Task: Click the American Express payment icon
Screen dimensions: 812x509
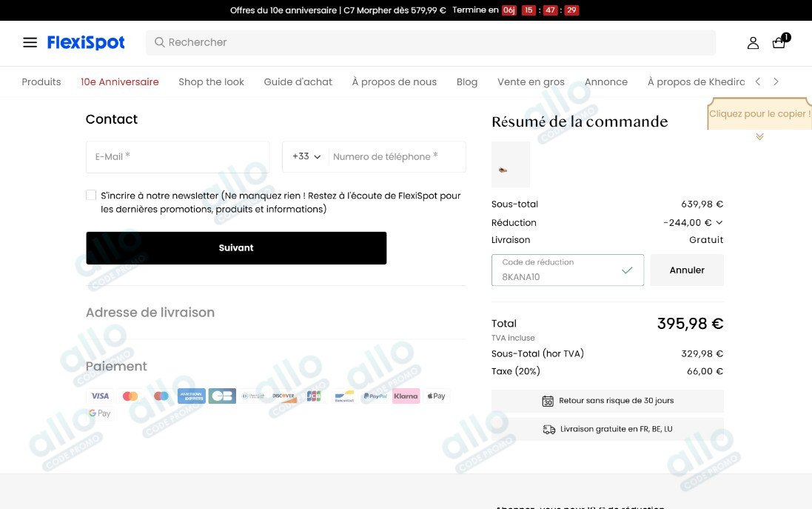Action: (192, 396)
